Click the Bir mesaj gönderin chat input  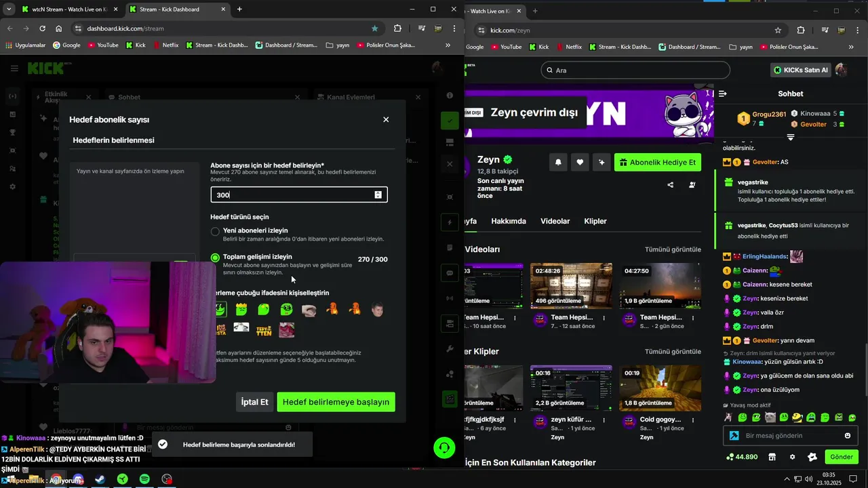point(791,436)
